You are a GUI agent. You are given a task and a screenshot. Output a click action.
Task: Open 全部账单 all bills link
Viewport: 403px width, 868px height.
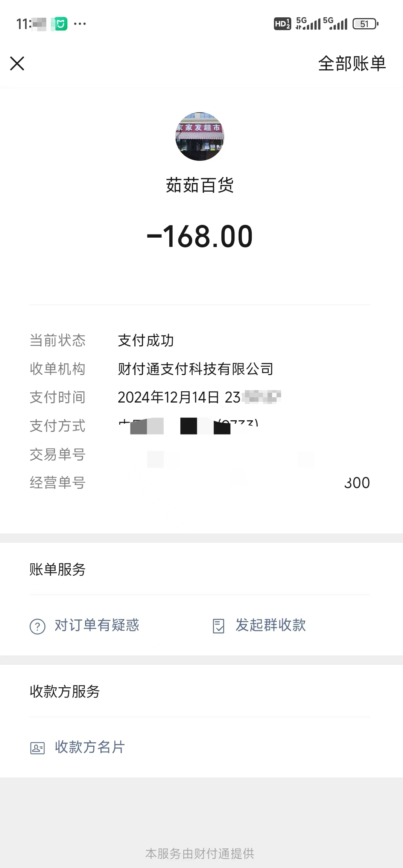352,64
